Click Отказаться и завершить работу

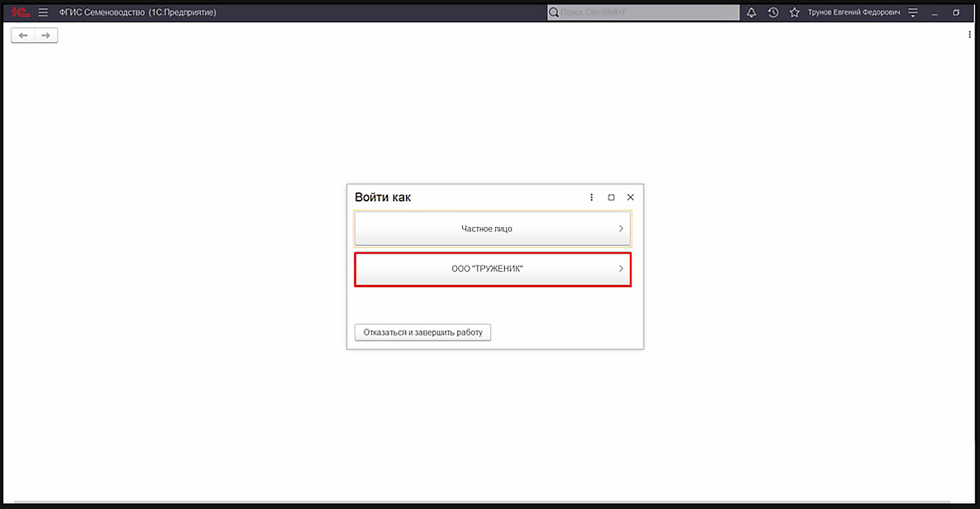pyautogui.click(x=422, y=332)
